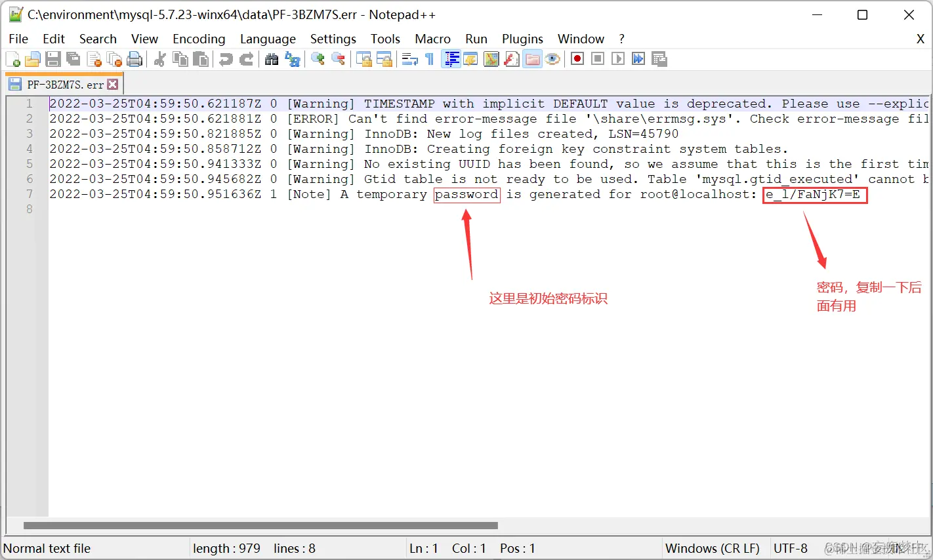Click the horizontal scrollbar thumb
The height and width of the screenshot is (560, 933).
[x=260, y=525]
